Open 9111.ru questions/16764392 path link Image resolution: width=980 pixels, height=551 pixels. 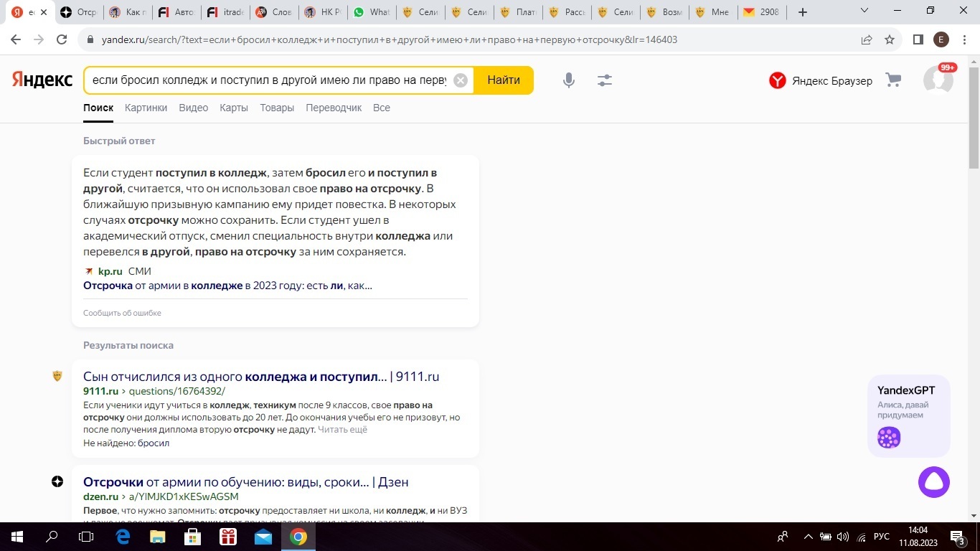(176, 391)
